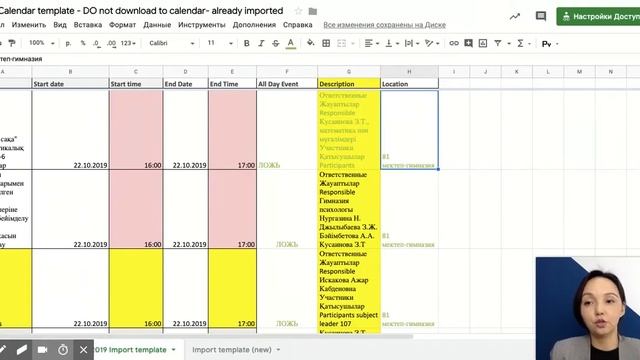Screen dimensions: 640x360
Task: Format the cell as percent
Action: click(x=83, y=43)
